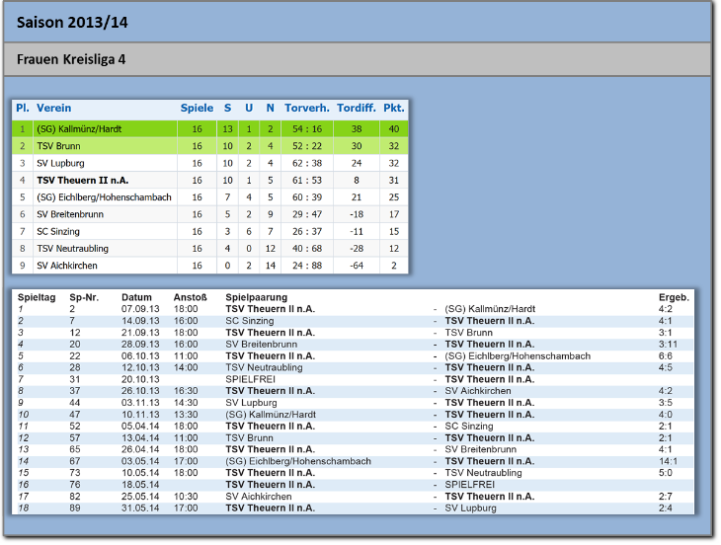Click goal ratio '60 : 39'
The image size is (721, 545).
point(307,197)
